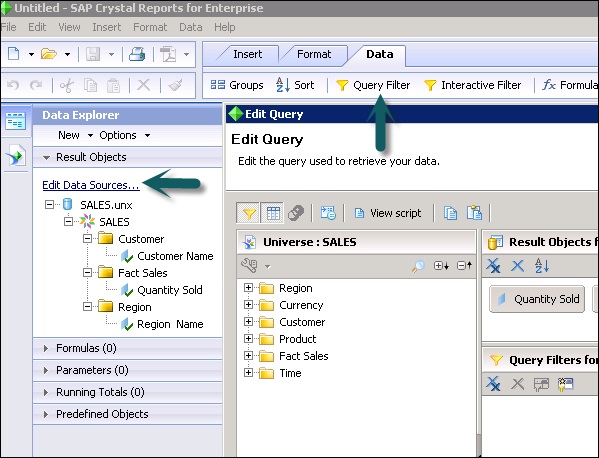Click the Universe wrench settings icon
The height and width of the screenshot is (458, 599).
coord(249,265)
